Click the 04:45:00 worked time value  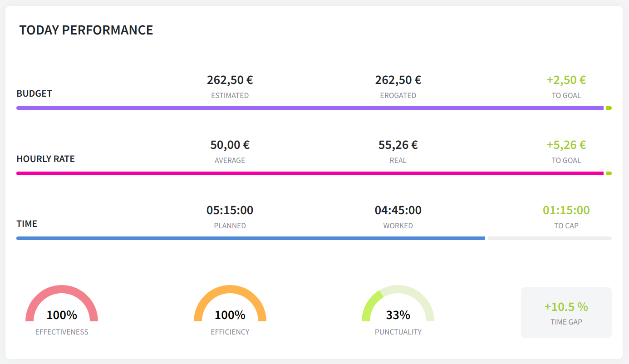[x=398, y=210]
